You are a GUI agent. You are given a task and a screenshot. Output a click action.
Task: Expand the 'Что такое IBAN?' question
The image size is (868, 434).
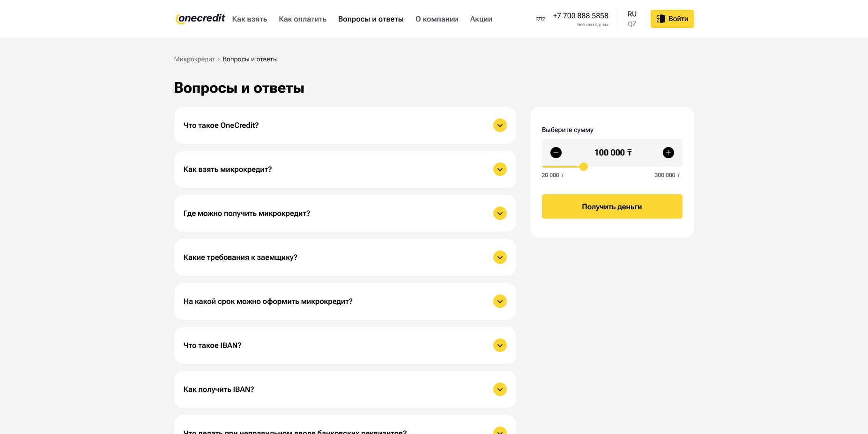(345, 346)
